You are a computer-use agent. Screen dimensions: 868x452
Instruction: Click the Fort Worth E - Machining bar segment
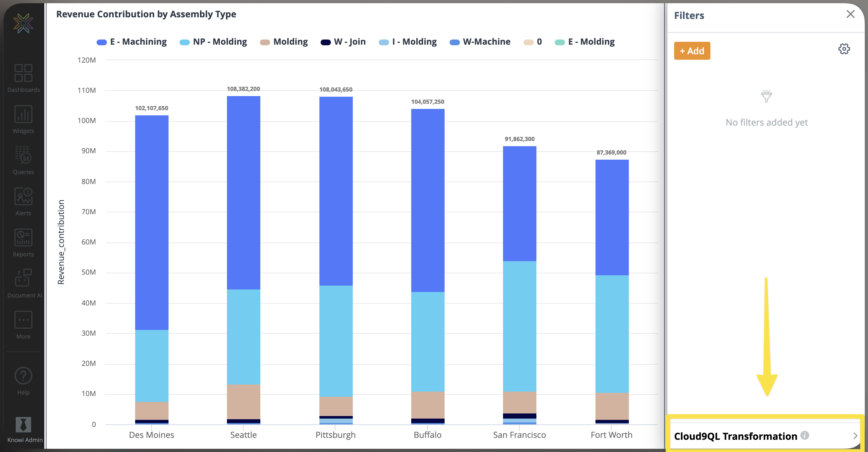(612, 217)
